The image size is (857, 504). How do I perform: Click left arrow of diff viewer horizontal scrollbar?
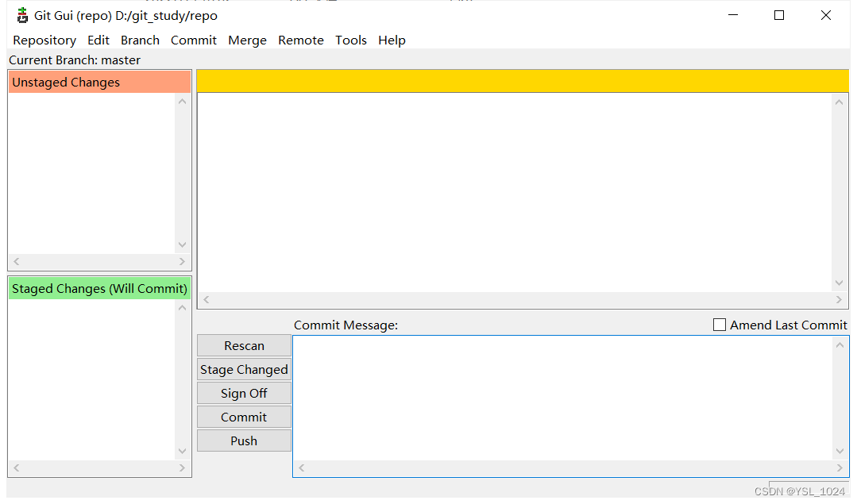point(206,299)
